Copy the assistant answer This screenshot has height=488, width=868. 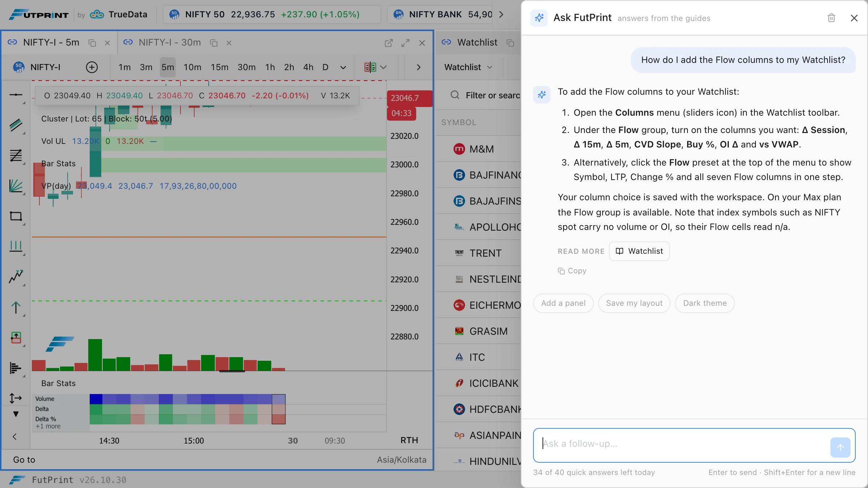(572, 271)
